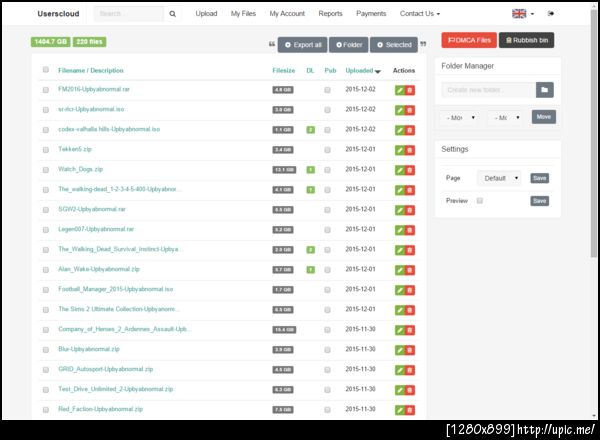600x440 pixels.
Task: Toggle Pub checkbox for Test_Drive_Unlimited_2 file
Action: pos(327,389)
